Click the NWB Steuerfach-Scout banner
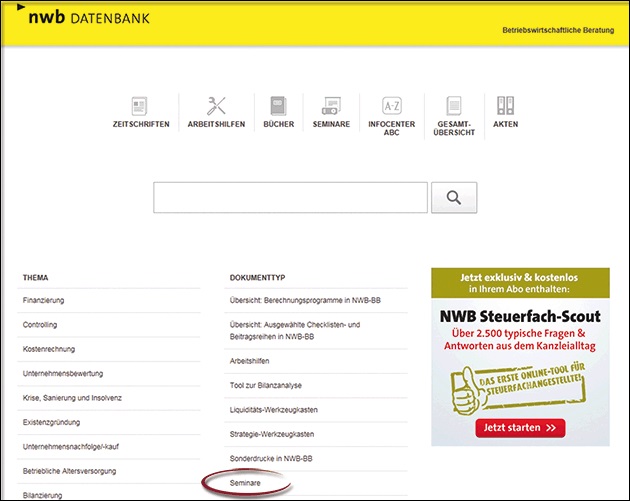630x501 pixels. [519, 355]
